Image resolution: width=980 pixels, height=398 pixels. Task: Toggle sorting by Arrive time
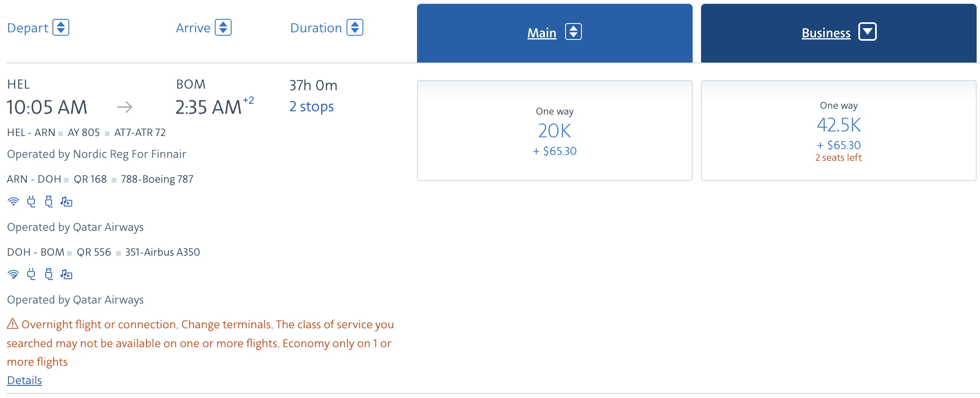(224, 27)
